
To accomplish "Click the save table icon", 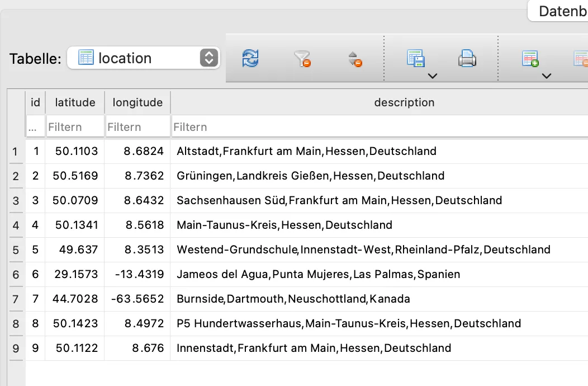I will point(416,59).
